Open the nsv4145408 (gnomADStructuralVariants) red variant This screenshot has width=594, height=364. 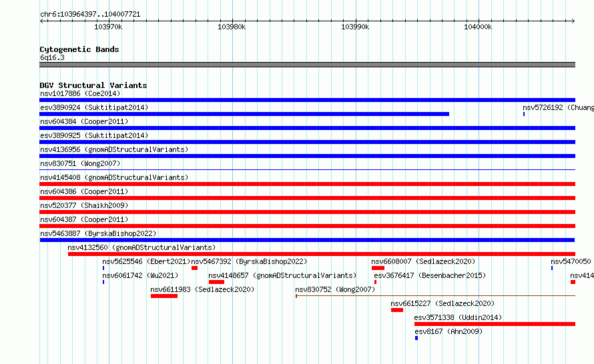(307, 184)
